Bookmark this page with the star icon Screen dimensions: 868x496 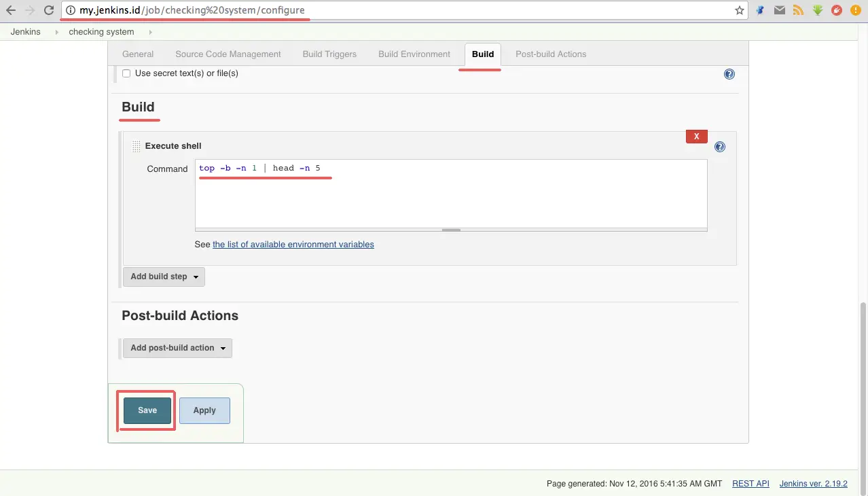(x=739, y=10)
